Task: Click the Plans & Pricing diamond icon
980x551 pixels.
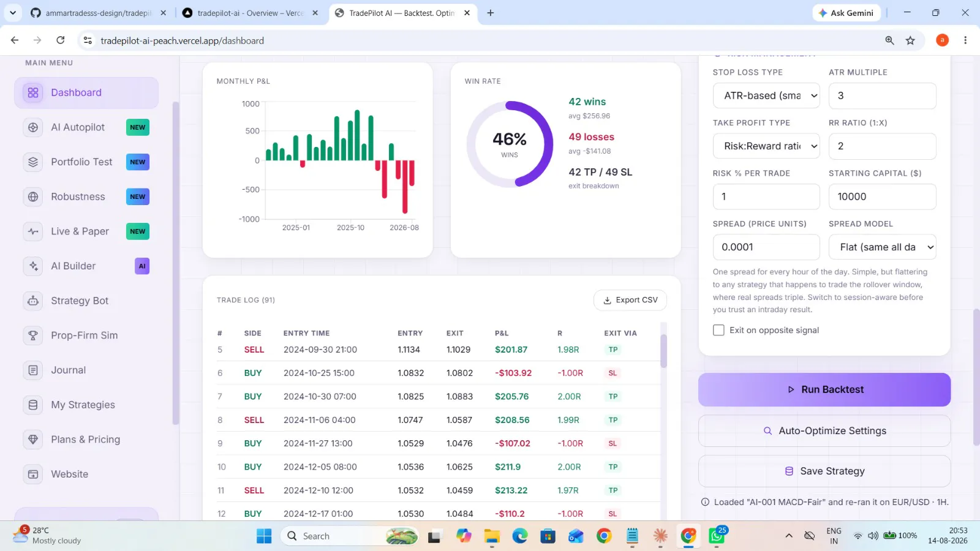Action: pyautogui.click(x=33, y=440)
